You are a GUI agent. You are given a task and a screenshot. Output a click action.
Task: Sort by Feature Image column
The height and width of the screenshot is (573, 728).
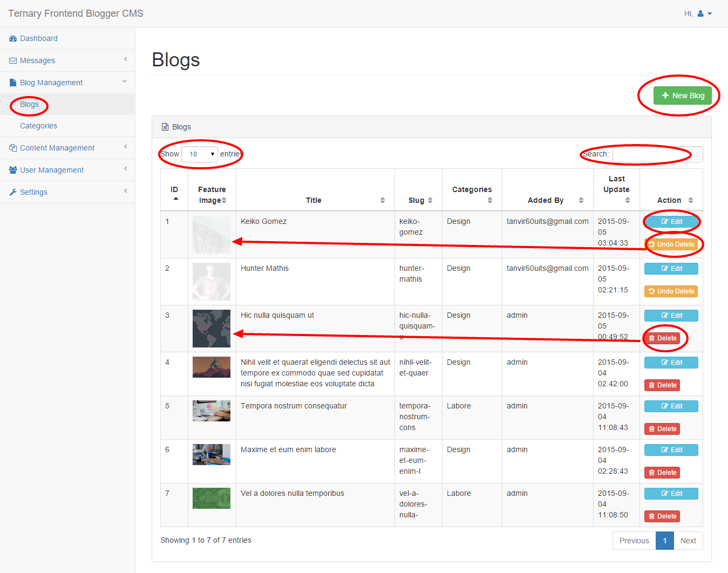224,200
